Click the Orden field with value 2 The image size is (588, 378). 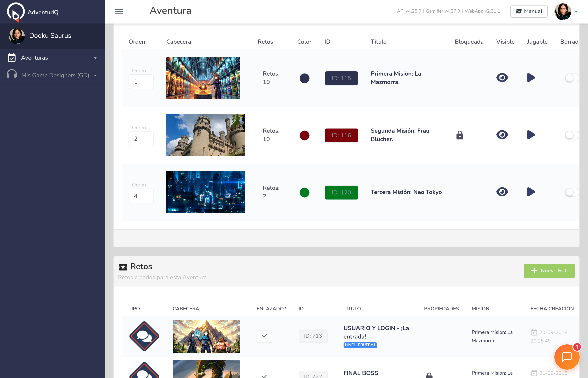point(141,139)
